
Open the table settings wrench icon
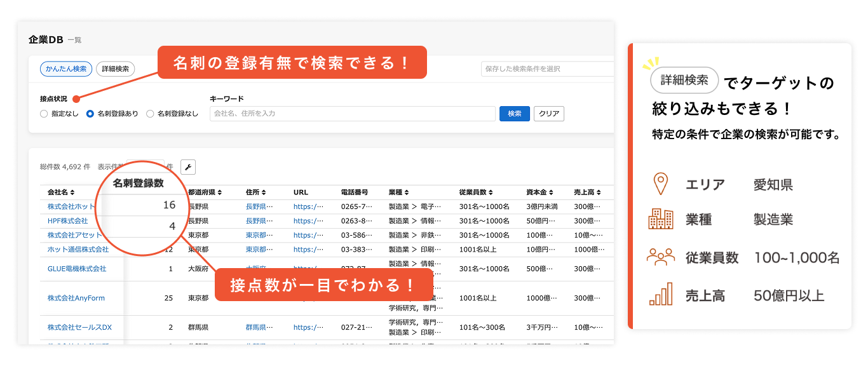pyautogui.click(x=187, y=166)
